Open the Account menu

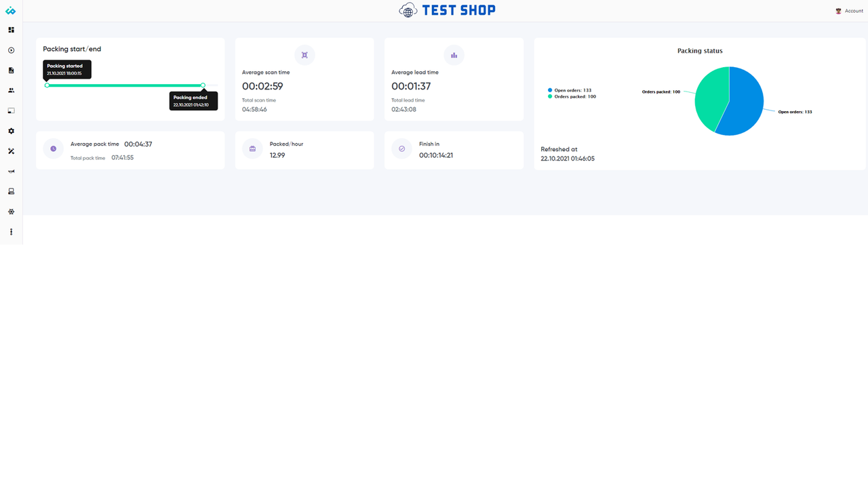click(x=849, y=11)
